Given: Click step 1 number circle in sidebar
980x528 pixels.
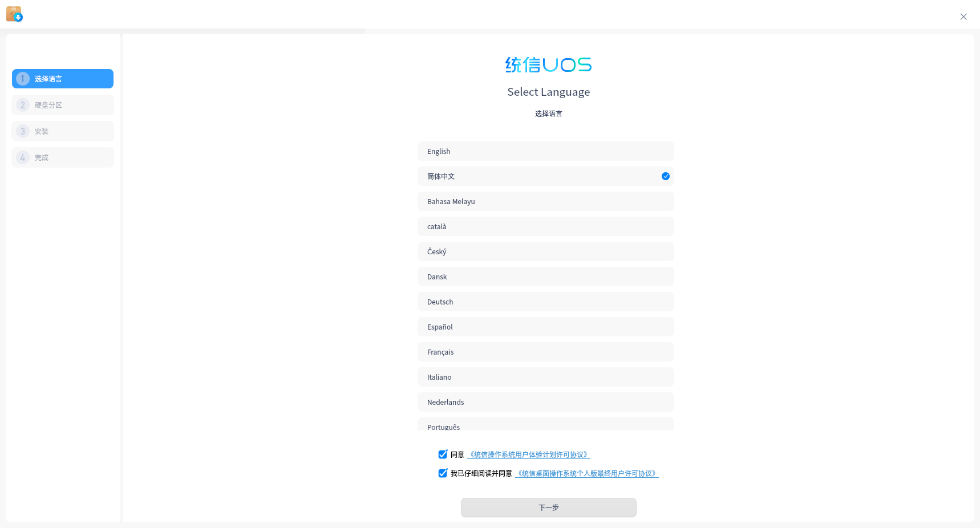Looking at the screenshot, I should point(23,79).
